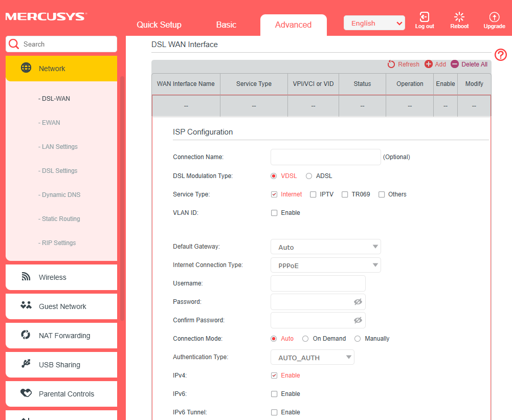
Task: Switch to Basic tab
Action: coord(226,25)
